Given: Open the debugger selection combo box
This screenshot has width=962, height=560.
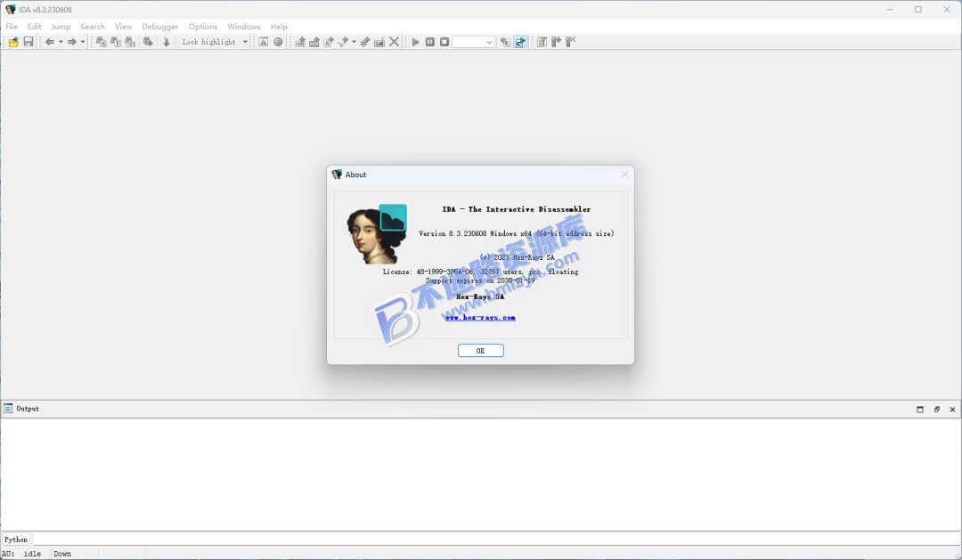Looking at the screenshot, I should coord(473,42).
